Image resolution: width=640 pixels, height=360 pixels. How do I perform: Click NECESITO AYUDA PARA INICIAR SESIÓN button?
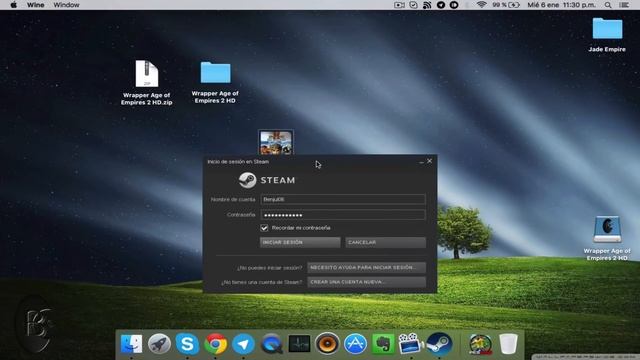pyautogui.click(x=367, y=267)
